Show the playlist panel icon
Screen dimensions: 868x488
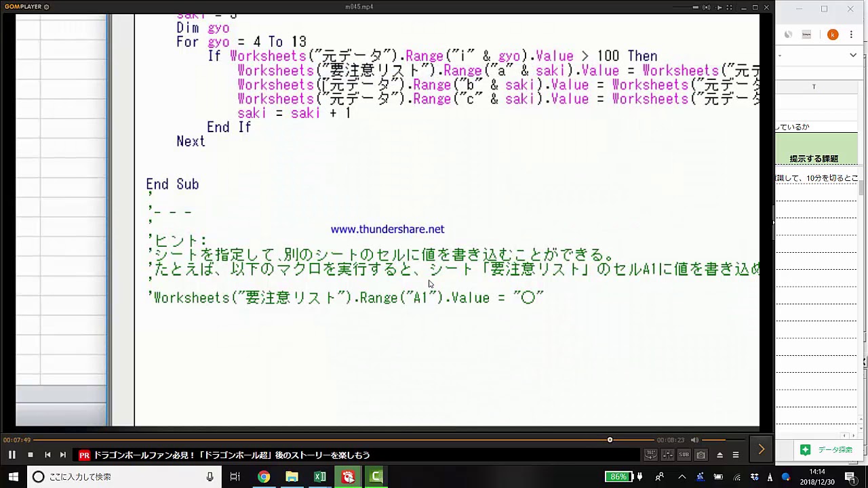(x=736, y=455)
